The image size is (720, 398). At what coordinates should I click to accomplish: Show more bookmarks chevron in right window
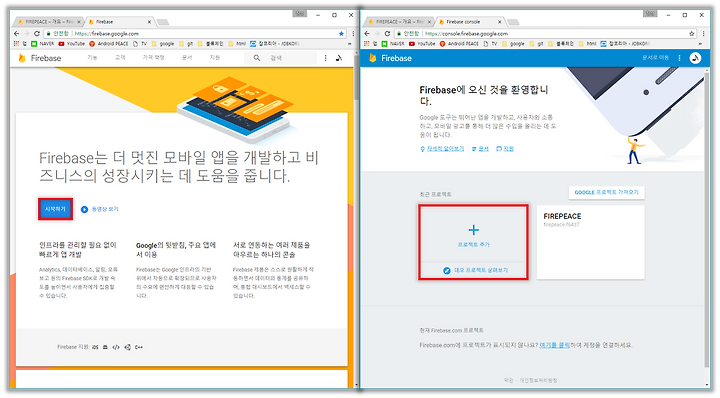click(700, 44)
